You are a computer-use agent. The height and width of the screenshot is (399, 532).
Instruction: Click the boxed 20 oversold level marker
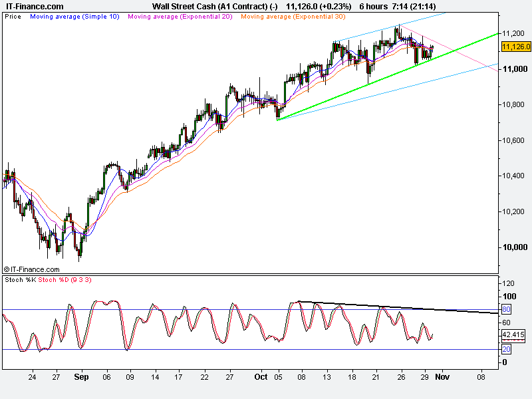pyautogui.click(x=506, y=349)
